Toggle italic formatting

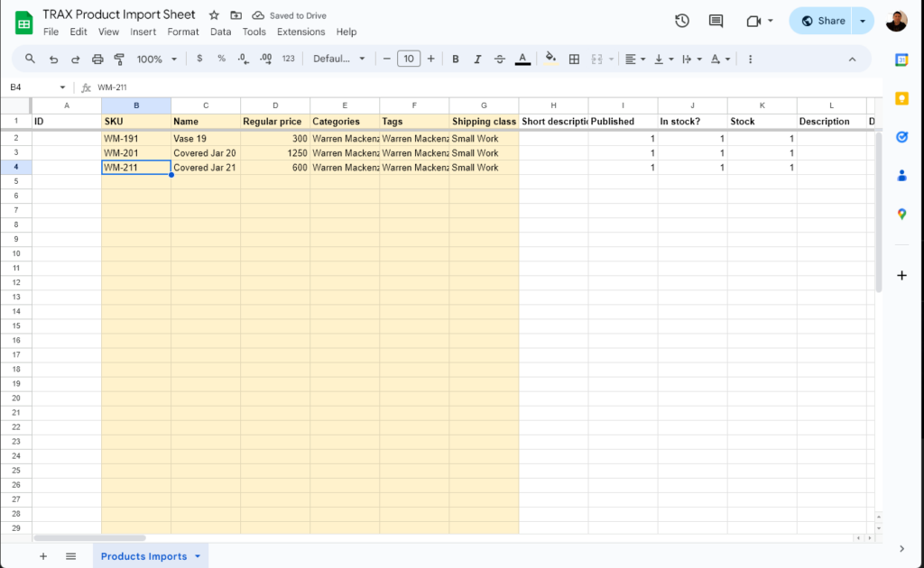point(477,59)
